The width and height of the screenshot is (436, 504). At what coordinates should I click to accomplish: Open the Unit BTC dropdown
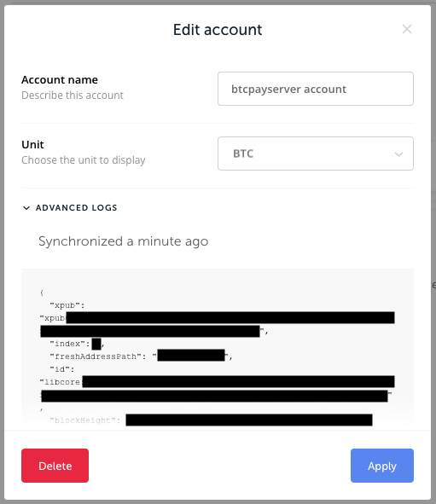(x=316, y=154)
